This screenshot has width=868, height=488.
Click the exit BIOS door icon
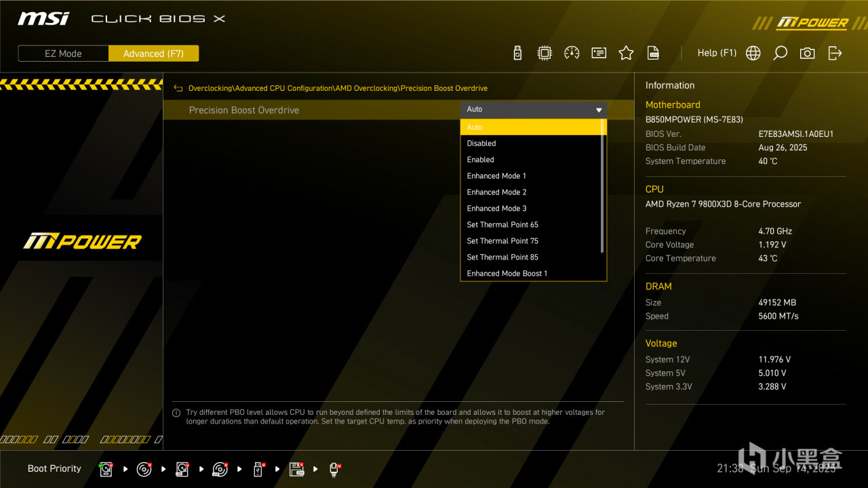coord(835,53)
